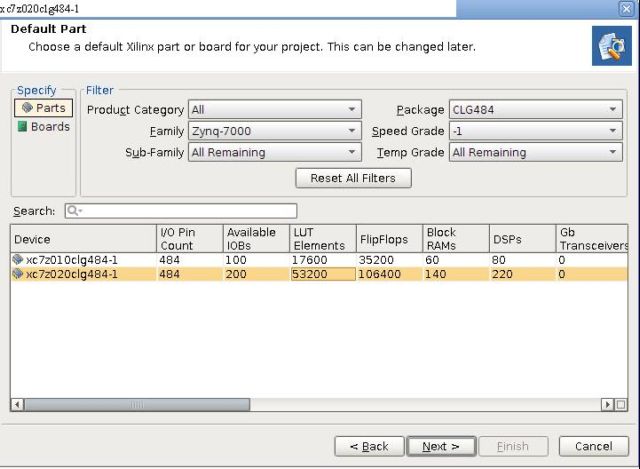The image size is (640, 469).
Task: Click into the Search input field
Action: 180,211
